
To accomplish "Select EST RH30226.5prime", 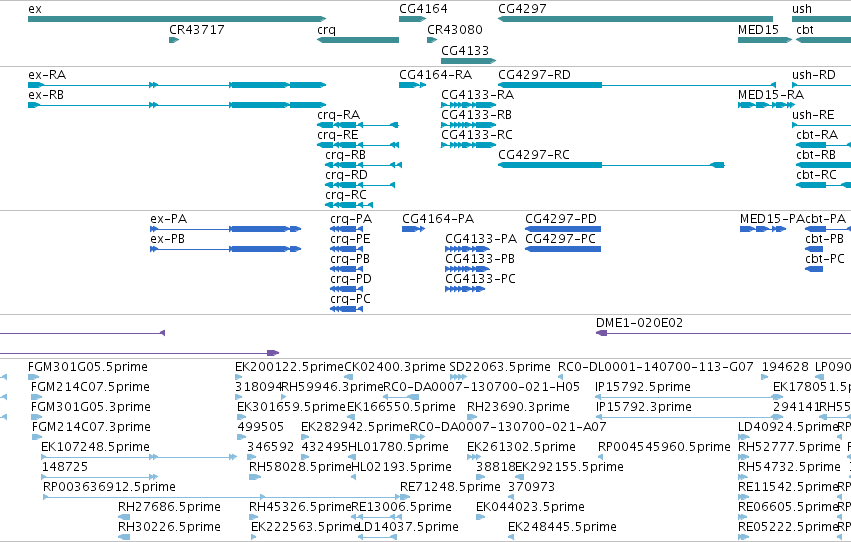I will tap(124, 537).
